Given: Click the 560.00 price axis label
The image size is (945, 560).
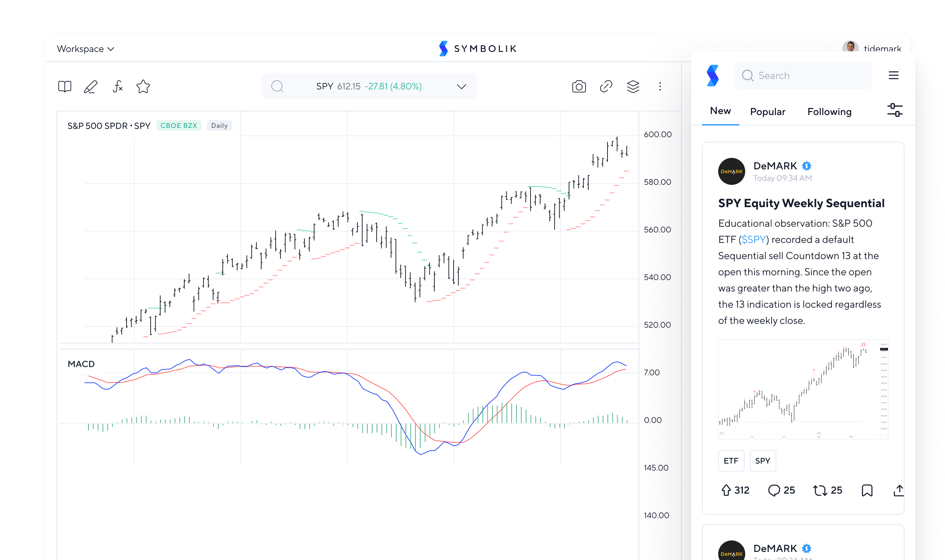Looking at the screenshot, I should (657, 229).
